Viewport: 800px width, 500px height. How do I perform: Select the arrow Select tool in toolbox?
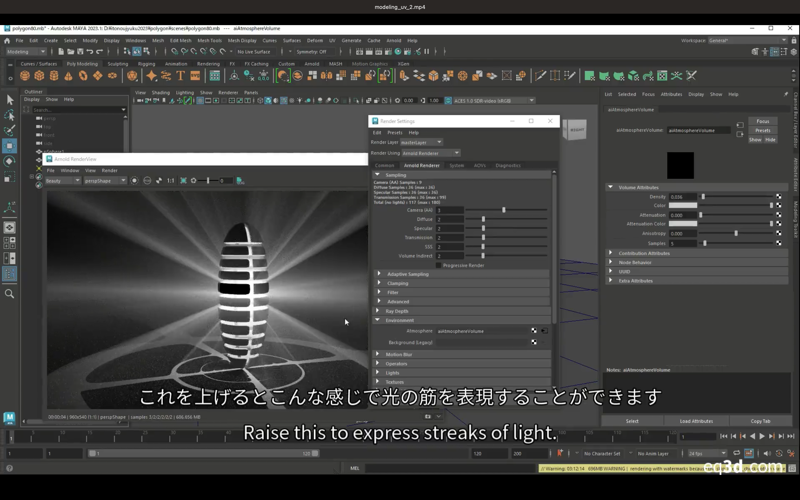(10, 100)
